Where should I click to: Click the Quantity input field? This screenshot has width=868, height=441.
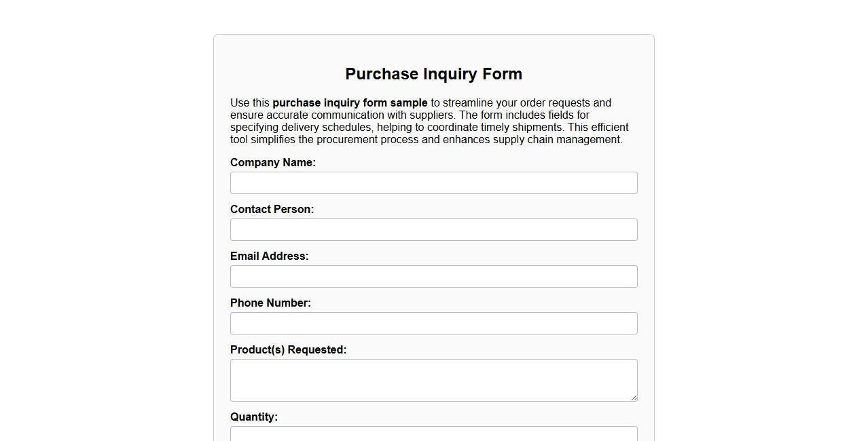(x=433, y=434)
